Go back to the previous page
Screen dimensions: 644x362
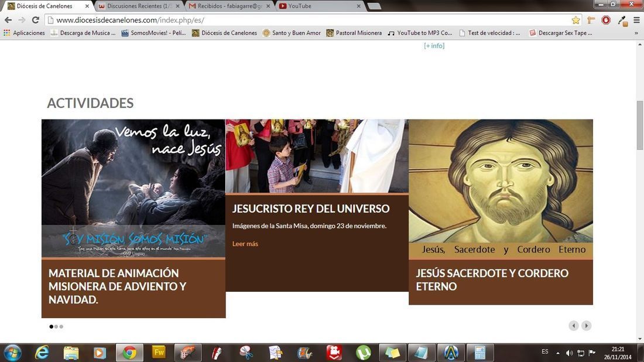(x=8, y=20)
